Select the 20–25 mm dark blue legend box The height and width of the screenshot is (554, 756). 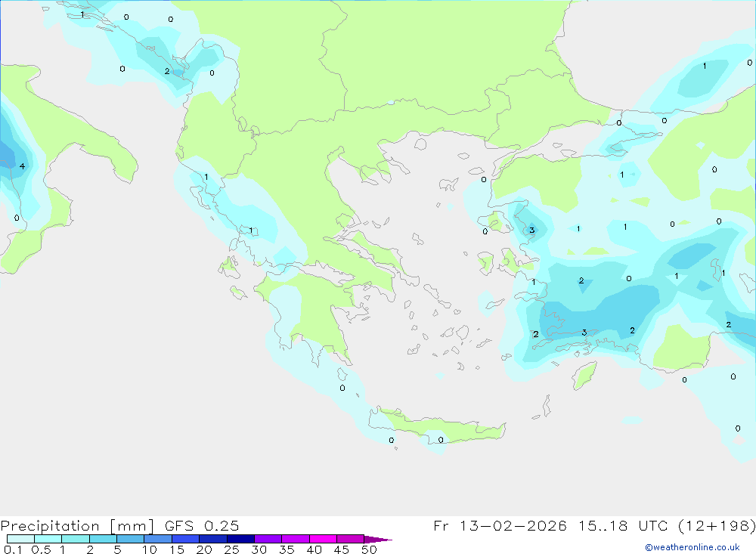(213, 539)
